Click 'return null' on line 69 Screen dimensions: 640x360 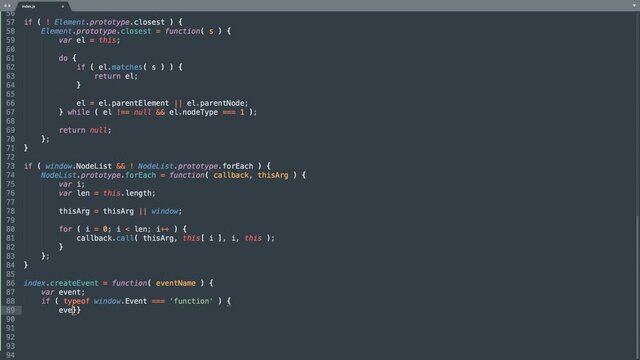click(83, 130)
